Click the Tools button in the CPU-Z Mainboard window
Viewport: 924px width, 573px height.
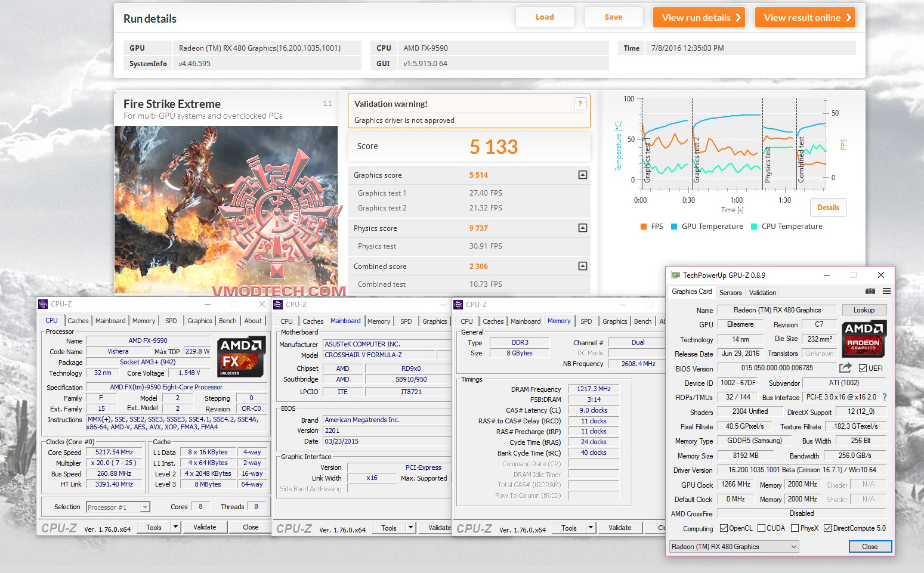389,528
